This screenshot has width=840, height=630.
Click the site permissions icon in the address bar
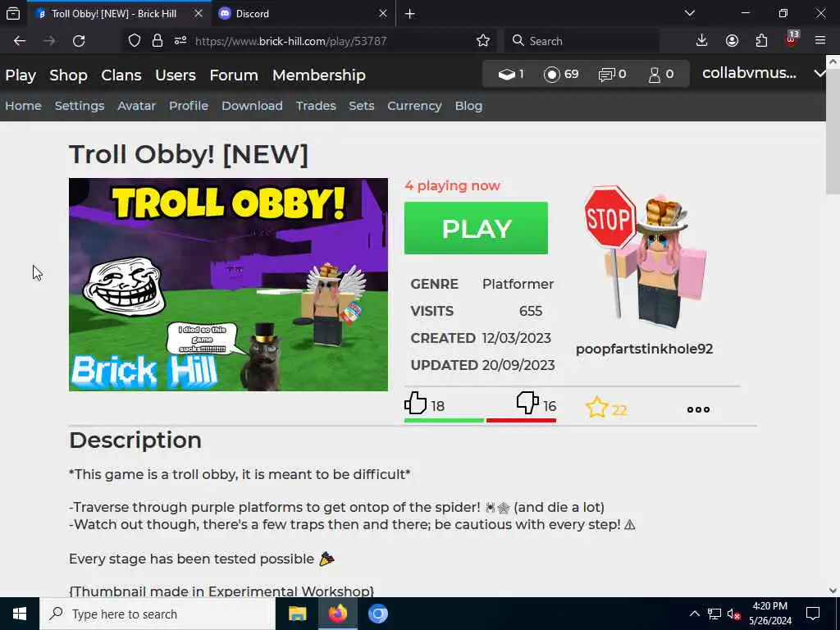point(180,41)
